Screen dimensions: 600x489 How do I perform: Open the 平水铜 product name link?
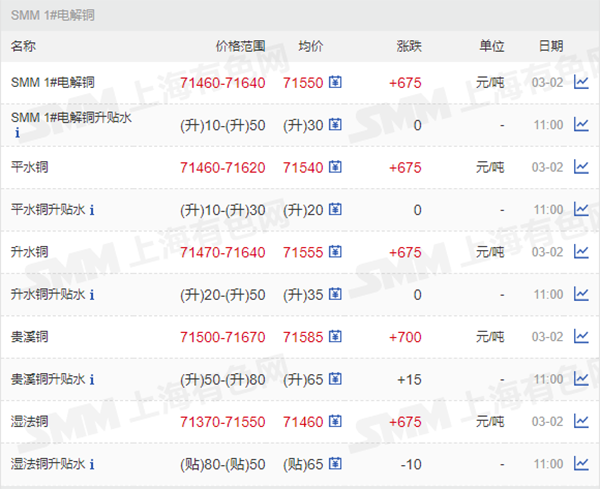[30, 167]
